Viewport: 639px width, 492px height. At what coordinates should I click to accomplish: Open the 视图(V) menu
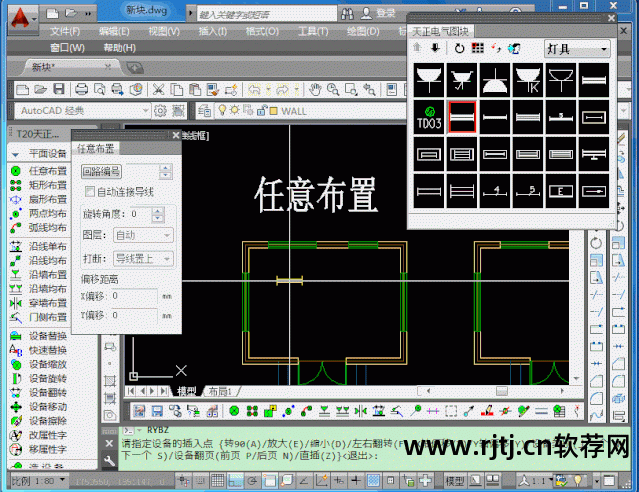pos(164,31)
